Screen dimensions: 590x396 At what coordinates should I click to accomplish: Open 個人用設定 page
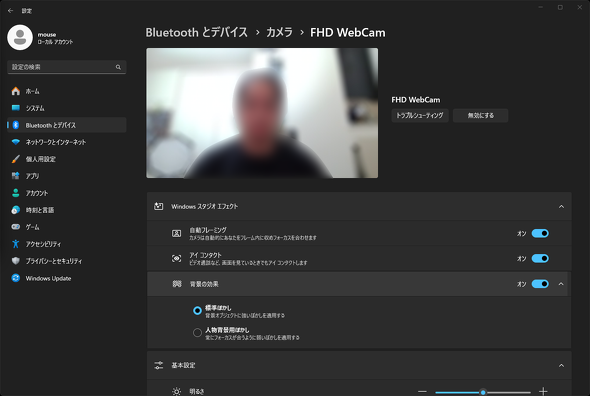pyautogui.click(x=67, y=159)
